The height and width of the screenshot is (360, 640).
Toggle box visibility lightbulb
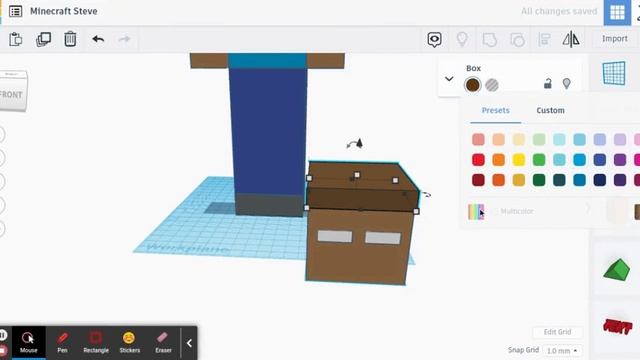tap(567, 84)
